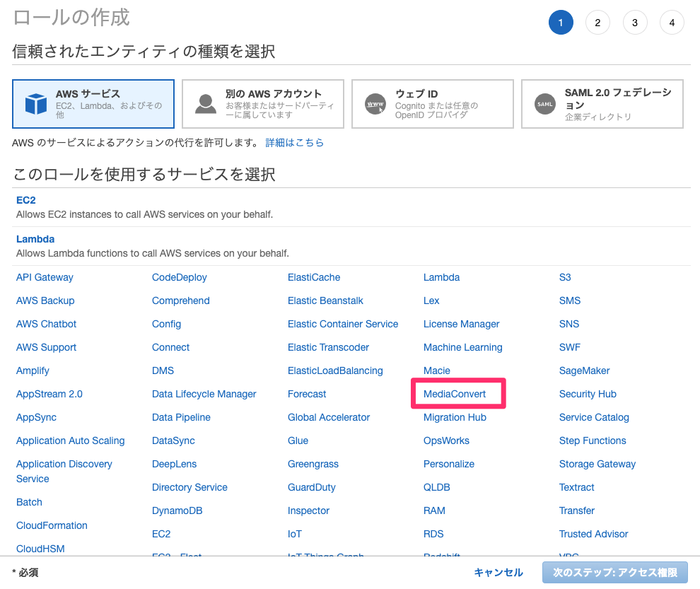Choose Batch service

coord(29,502)
